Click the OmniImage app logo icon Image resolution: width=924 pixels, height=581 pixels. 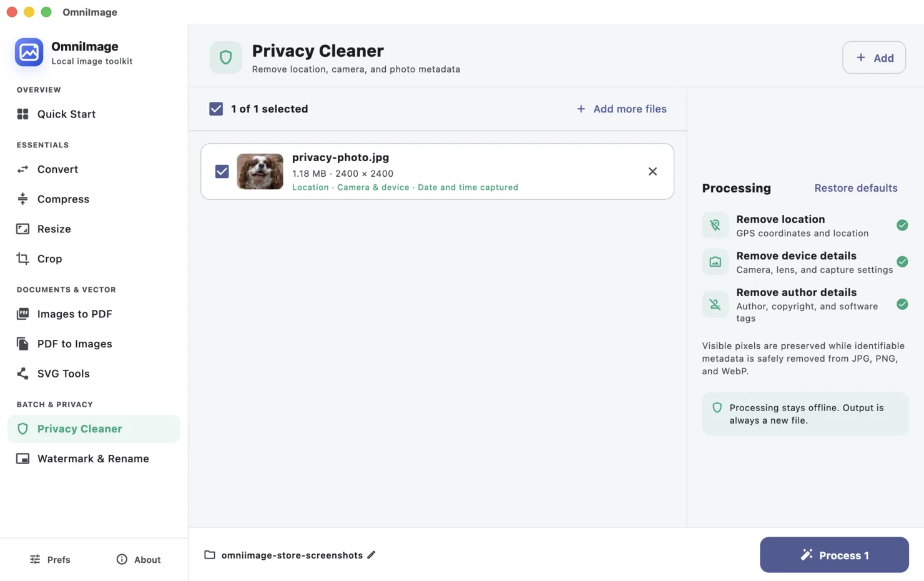[x=29, y=52]
